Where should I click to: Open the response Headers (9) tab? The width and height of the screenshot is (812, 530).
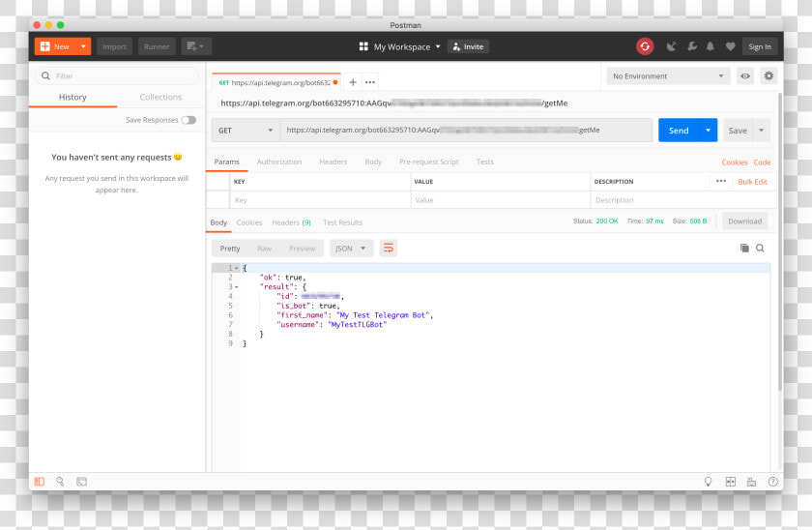[291, 222]
